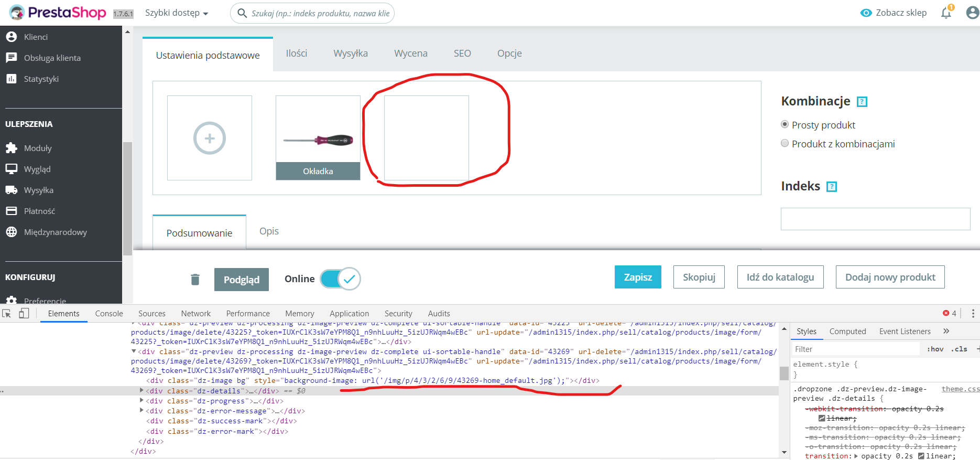Open the notifications bell
Screen dimensions: 980x460
pos(946,13)
